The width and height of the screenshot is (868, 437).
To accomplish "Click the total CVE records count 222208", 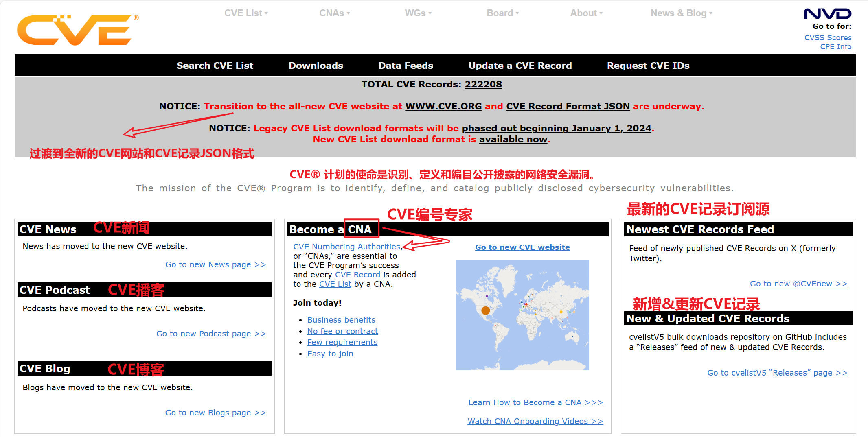I will point(483,84).
